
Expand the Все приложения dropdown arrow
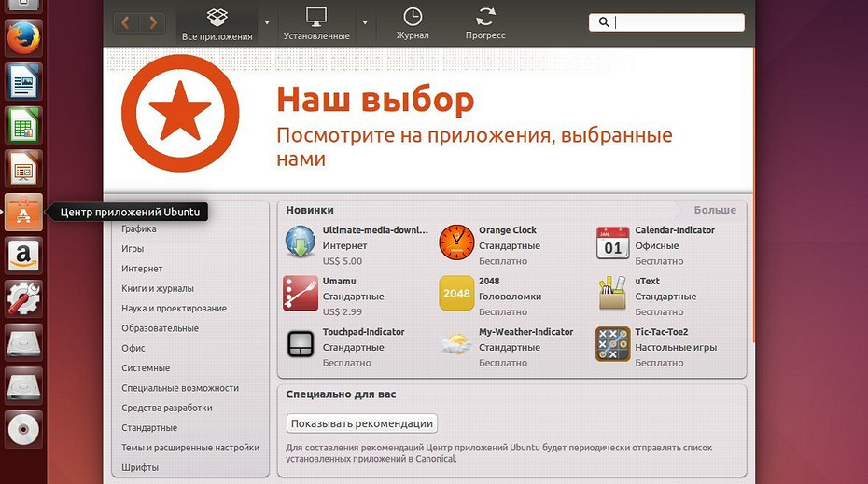point(267,22)
